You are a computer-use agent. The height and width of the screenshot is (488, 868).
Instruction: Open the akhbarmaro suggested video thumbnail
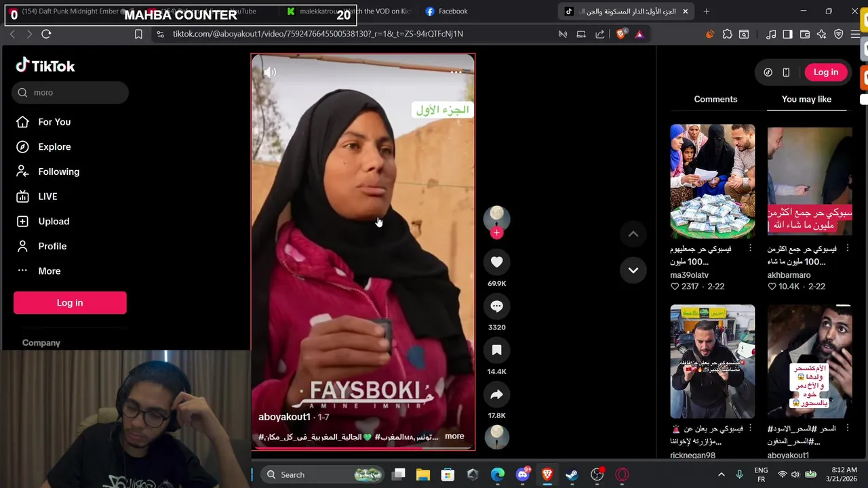click(810, 181)
